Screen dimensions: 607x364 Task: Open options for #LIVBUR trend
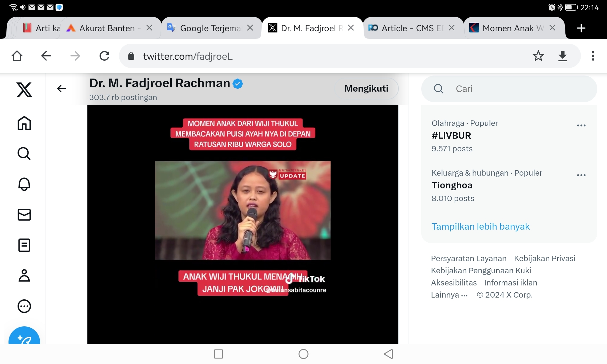point(582,125)
